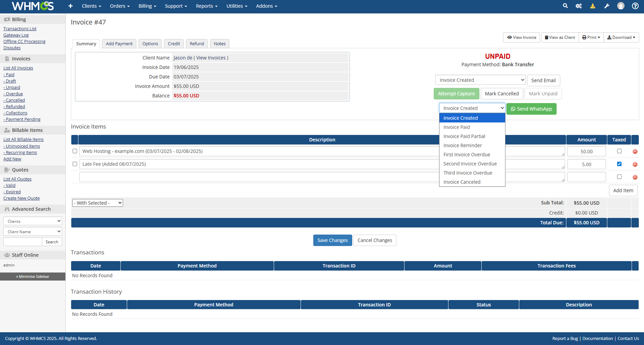Open the help question mark icon
The height and width of the screenshot is (345, 644).
635,6
